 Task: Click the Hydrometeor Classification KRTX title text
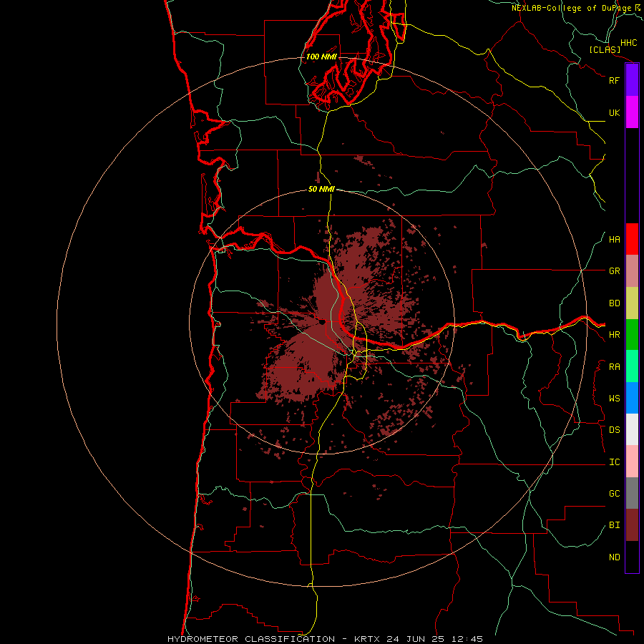pyautogui.click(x=325, y=639)
